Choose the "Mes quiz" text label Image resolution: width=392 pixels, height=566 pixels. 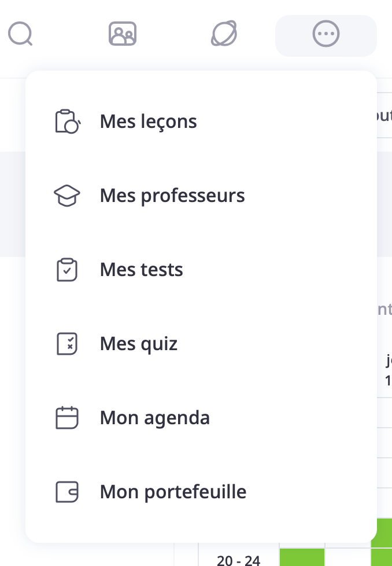138,344
